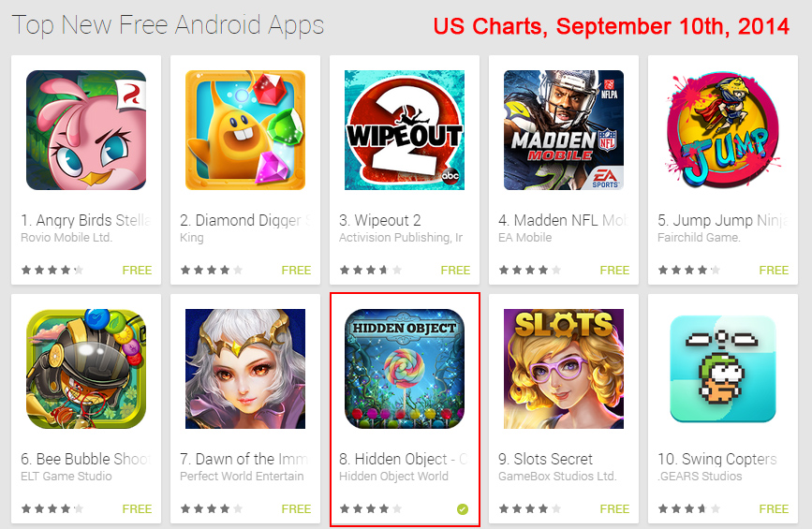Viewport: 812px width, 529px height.
Task: Click star rating under Diamond Digger
Action: [x=212, y=270]
